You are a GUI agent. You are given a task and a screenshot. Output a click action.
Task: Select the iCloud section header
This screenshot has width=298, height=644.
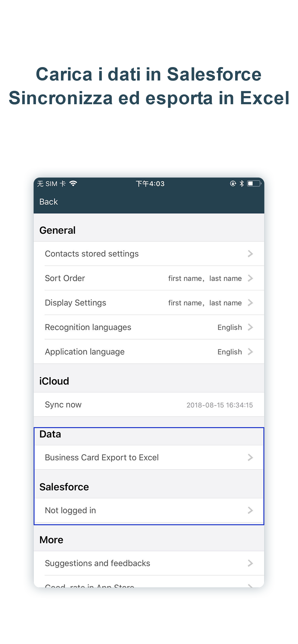[54, 381]
